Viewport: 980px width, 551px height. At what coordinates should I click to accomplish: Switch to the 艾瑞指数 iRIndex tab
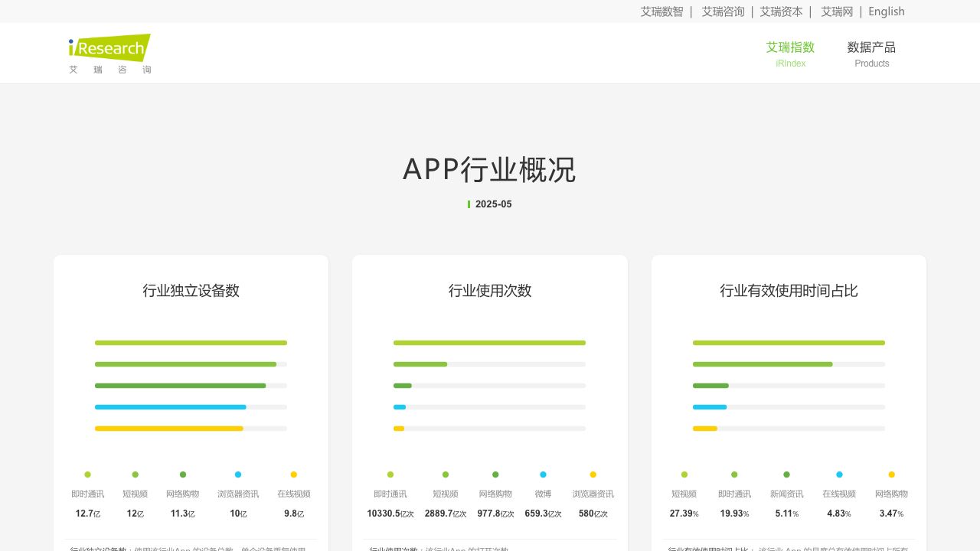(x=790, y=54)
